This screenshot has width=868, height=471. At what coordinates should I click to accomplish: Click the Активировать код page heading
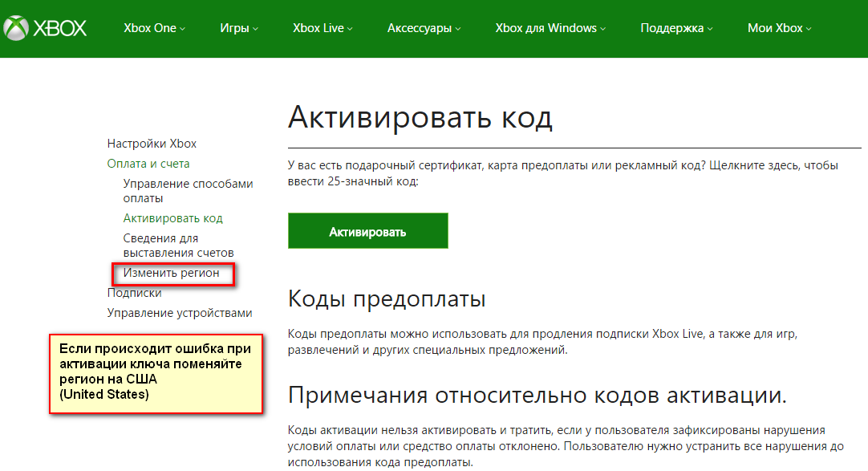pos(420,117)
